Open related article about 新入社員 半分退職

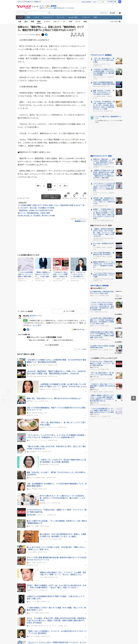coord(36,208)
